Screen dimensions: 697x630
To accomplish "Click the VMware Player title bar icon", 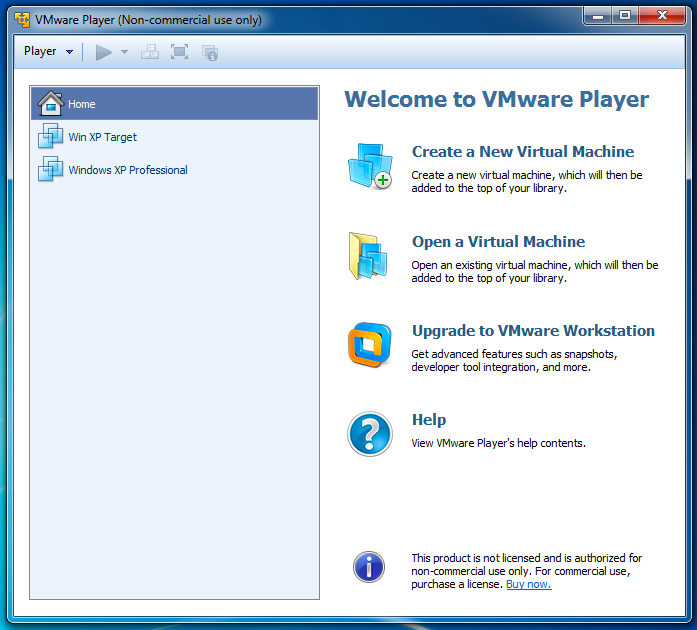I will coord(22,17).
